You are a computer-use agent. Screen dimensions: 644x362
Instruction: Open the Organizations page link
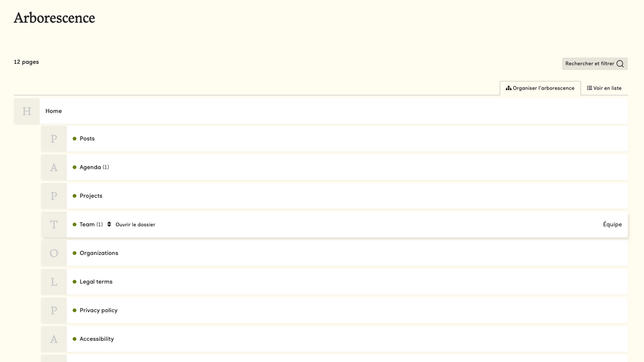click(x=99, y=253)
